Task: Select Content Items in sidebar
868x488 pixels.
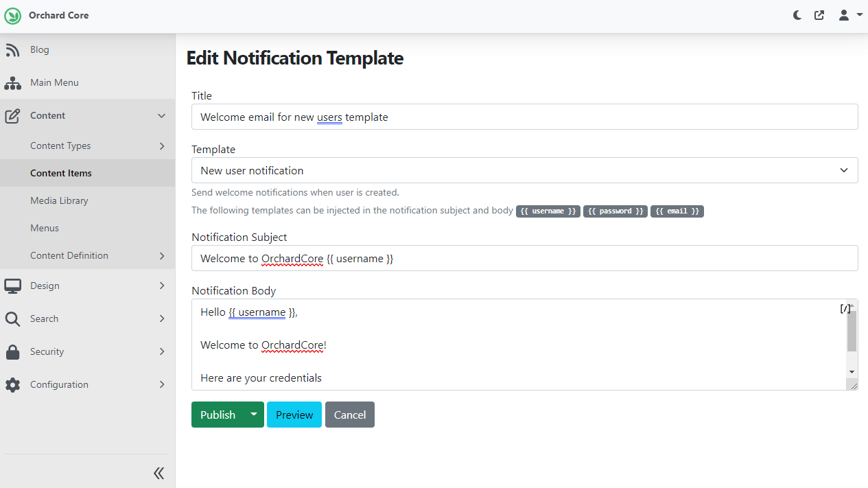Action: (87, 173)
